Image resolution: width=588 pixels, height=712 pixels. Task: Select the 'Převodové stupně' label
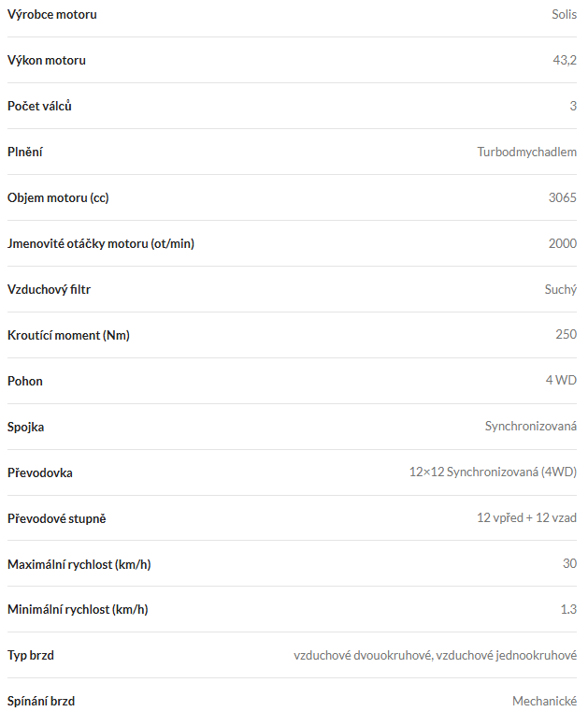tap(64, 518)
